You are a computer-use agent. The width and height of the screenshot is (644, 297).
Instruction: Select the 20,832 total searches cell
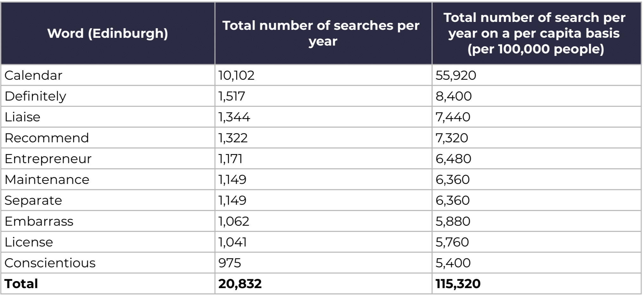(240, 284)
